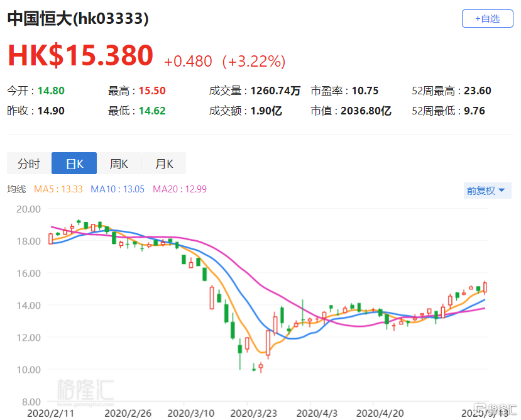Click the HK$15.380 current price

(x=80, y=55)
